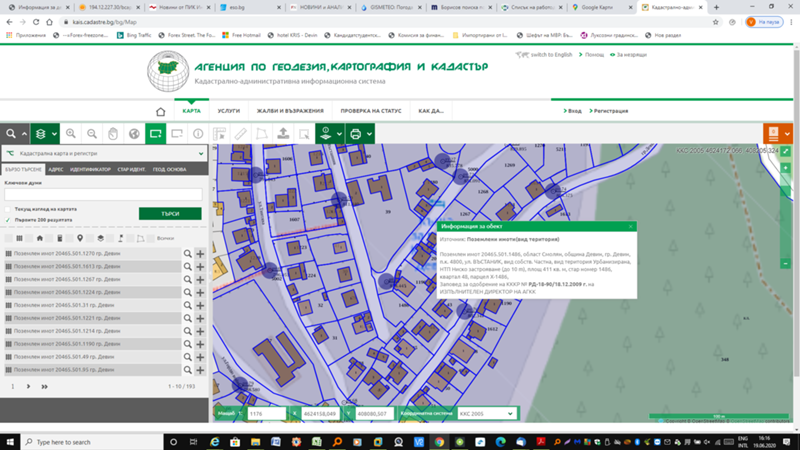Select the ruler measure tool

240,133
